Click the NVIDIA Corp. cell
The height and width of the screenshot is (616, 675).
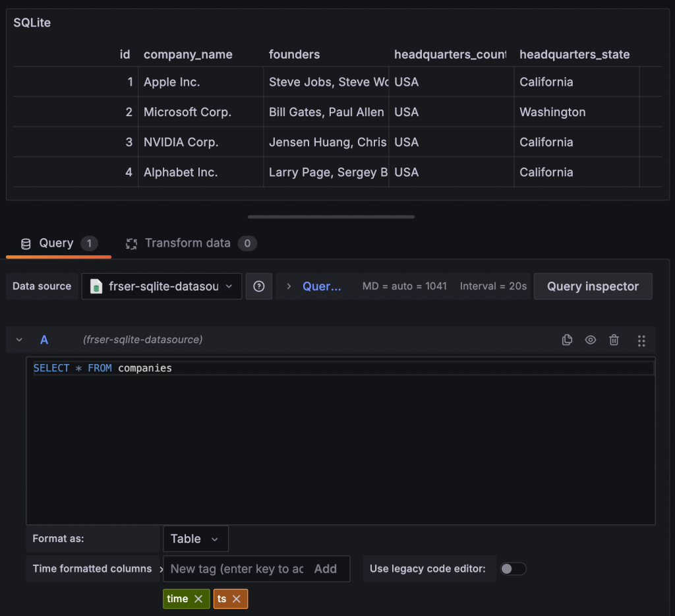[200, 142]
